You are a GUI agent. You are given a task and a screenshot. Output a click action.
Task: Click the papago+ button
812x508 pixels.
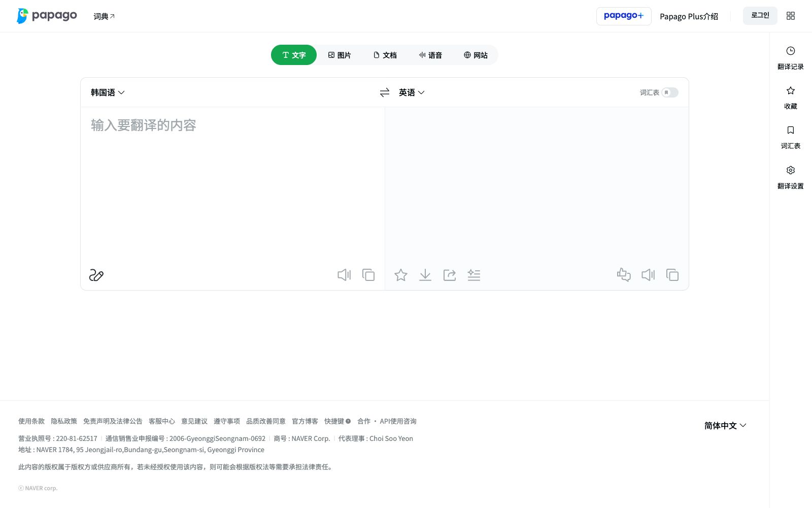coord(624,16)
